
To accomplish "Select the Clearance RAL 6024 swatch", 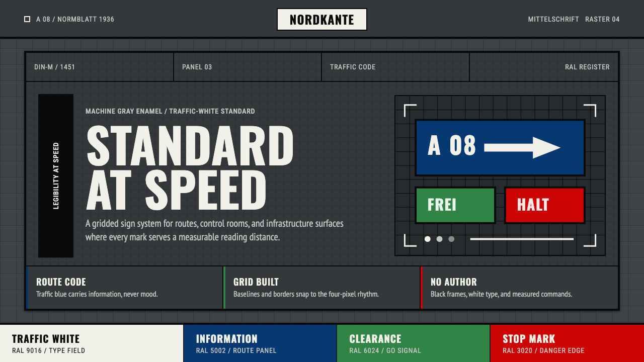I will pyautogui.click(x=413, y=343).
